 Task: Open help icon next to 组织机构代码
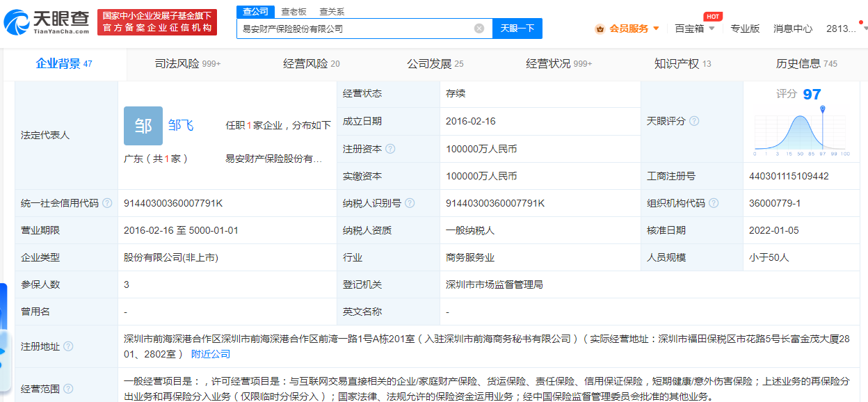click(714, 203)
